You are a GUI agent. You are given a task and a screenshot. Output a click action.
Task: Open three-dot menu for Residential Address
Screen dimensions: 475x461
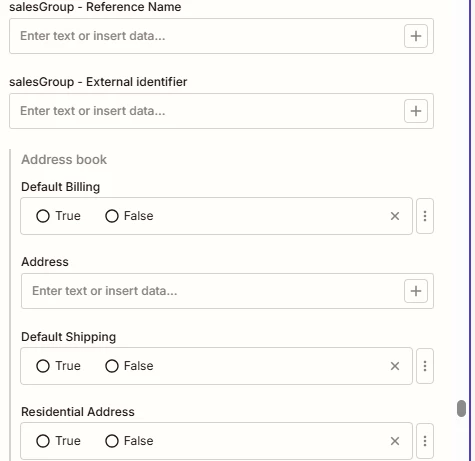pyautogui.click(x=425, y=441)
